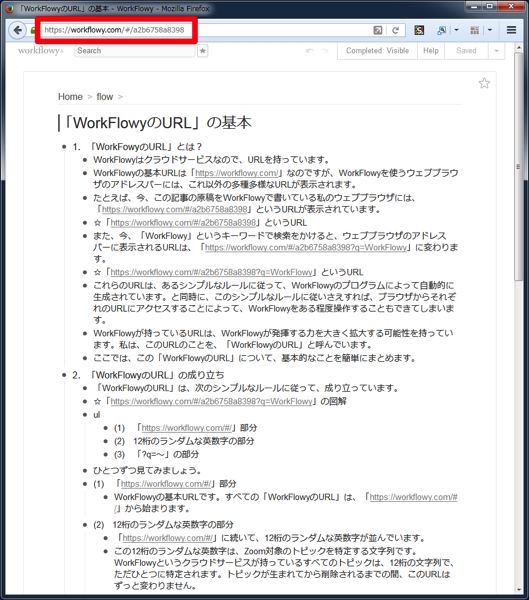
Task: Click the WorkFlowy undo arrow
Action: click(x=310, y=51)
